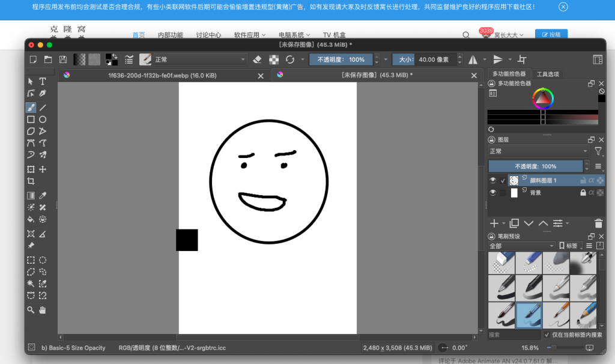
Task: Select the Transform tool
Action: 31,169
